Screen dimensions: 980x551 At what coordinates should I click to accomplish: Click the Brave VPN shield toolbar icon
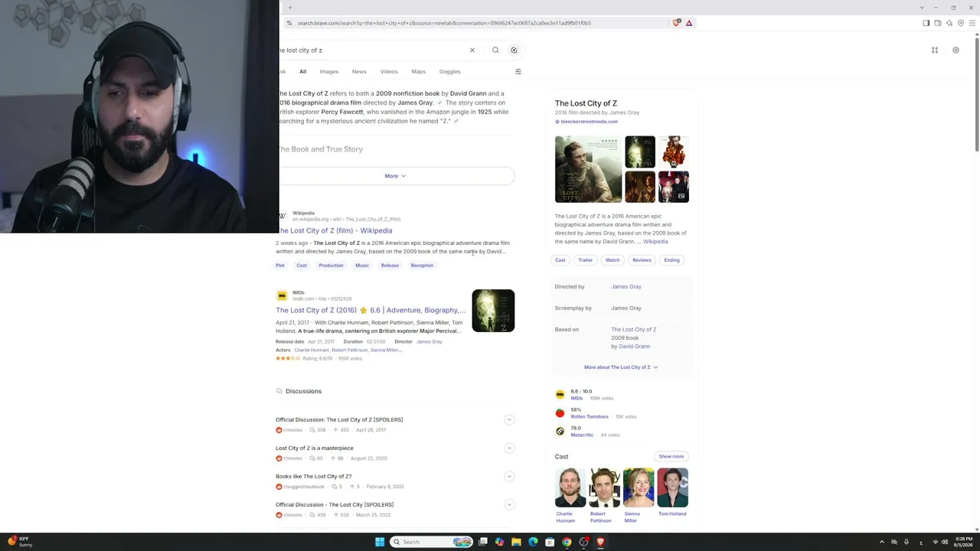click(961, 23)
